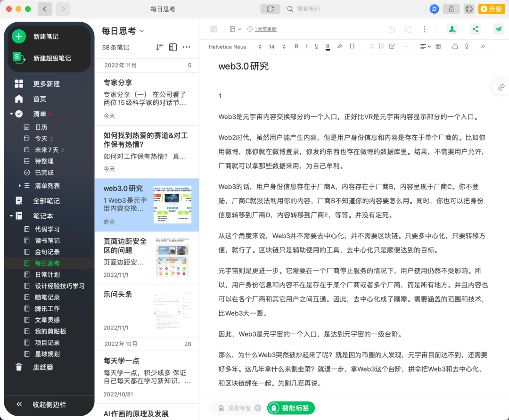Screen dimensions: 509x420
Task: Toggle the note list layout view icon
Action: click(173, 47)
